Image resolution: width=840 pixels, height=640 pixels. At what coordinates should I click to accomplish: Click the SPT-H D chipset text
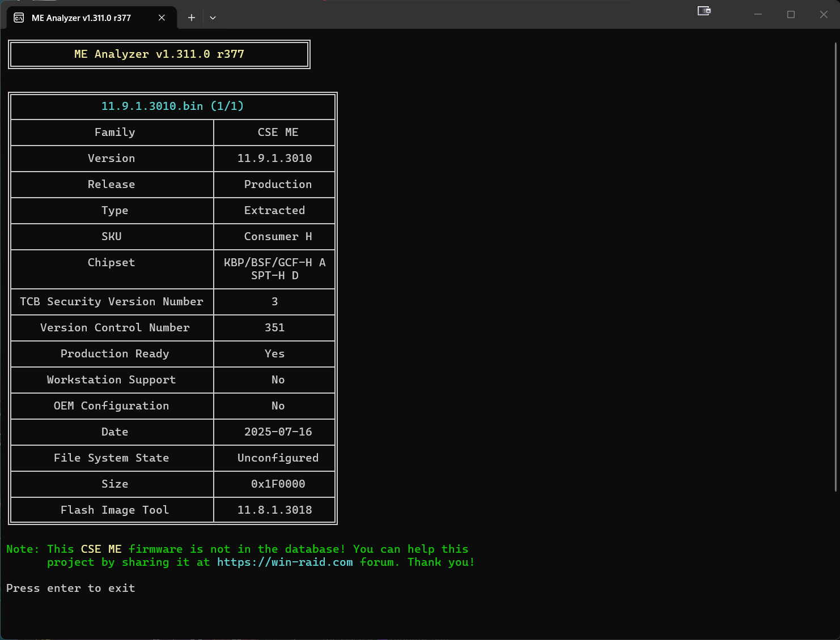tap(274, 276)
